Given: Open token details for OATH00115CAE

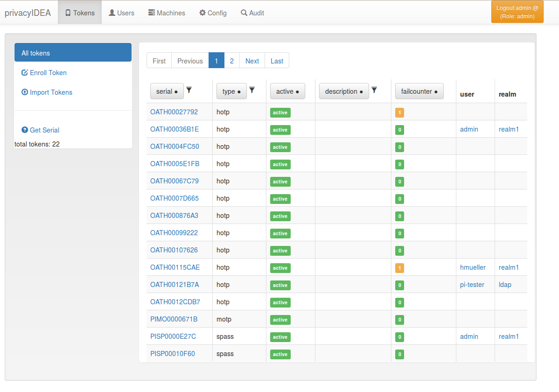Looking at the screenshot, I should pyautogui.click(x=175, y=267).
